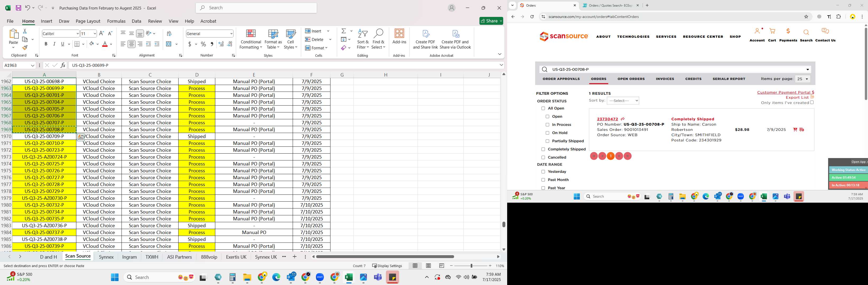Apply Percent Style format

(203, 44)
